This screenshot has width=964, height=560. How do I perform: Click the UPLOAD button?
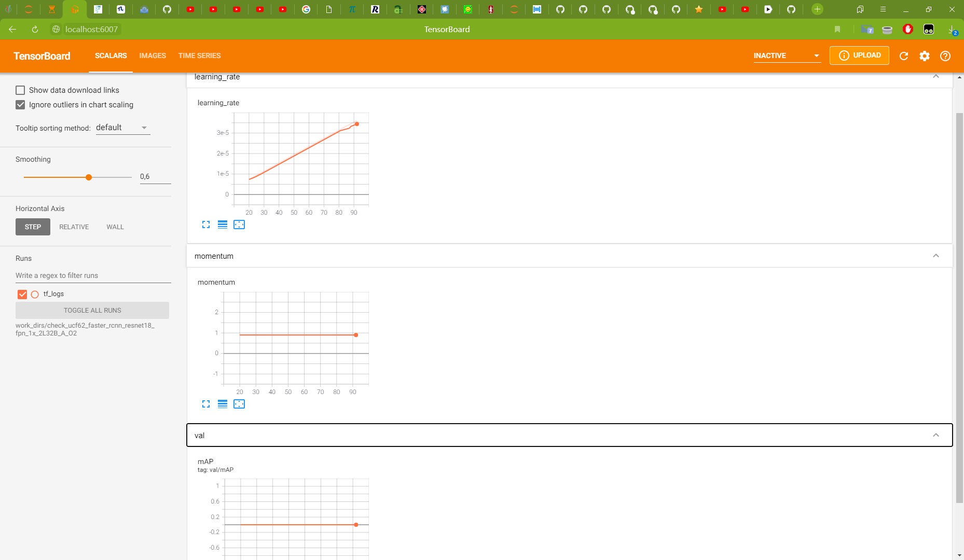859,55
